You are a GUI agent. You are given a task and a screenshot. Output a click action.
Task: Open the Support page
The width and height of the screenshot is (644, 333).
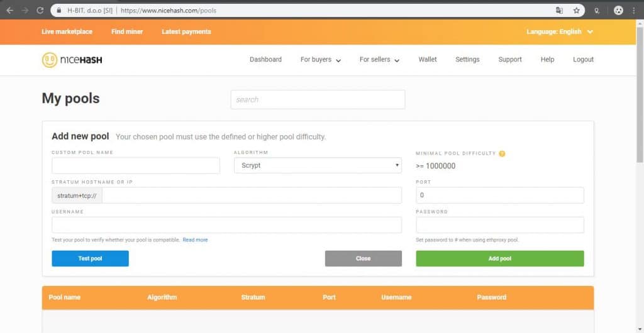(x=510, y=60)
